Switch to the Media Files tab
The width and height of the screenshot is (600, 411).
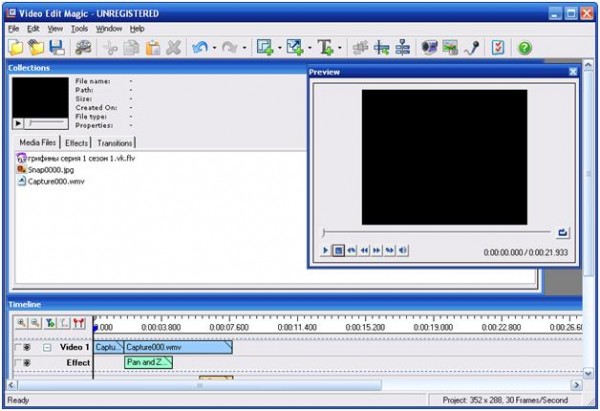38,143
